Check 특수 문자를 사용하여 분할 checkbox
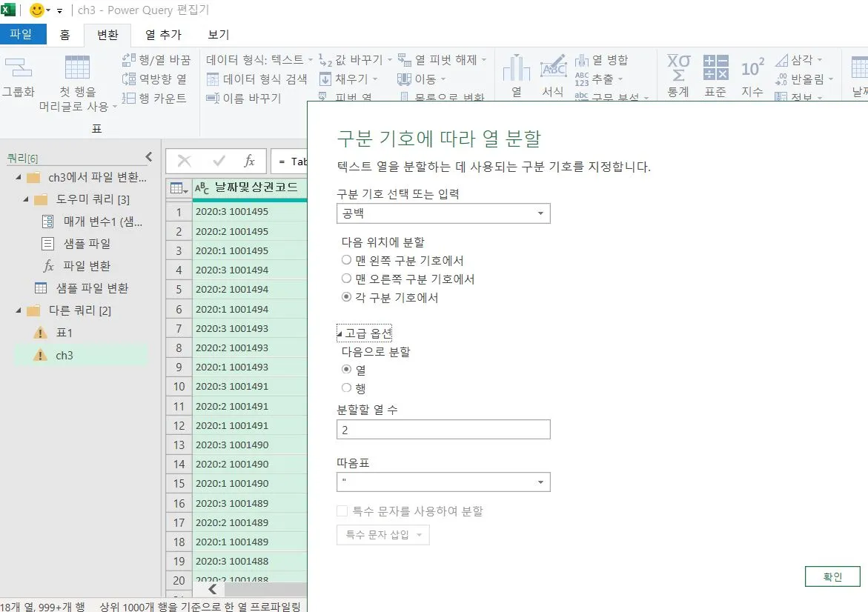 342,510
